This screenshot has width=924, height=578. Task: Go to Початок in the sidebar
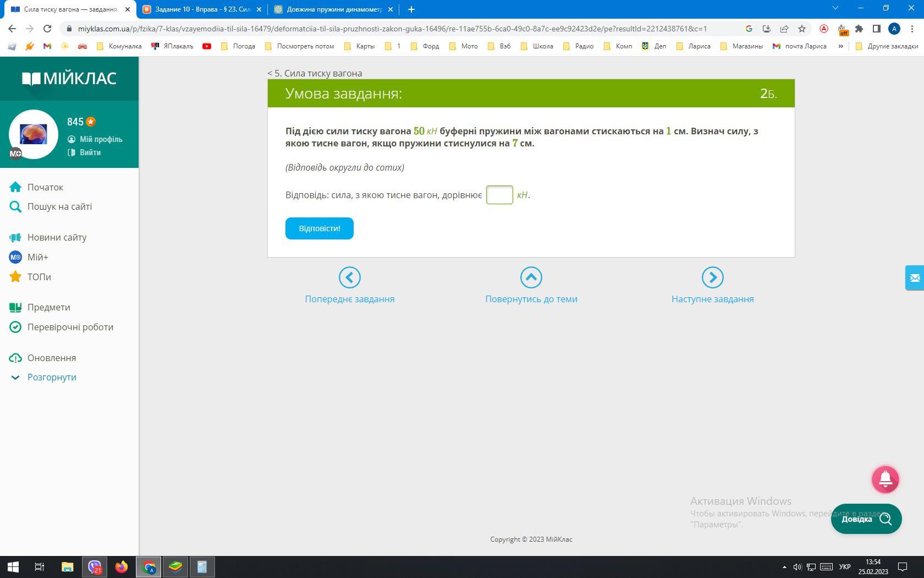(x=36, y=187)
